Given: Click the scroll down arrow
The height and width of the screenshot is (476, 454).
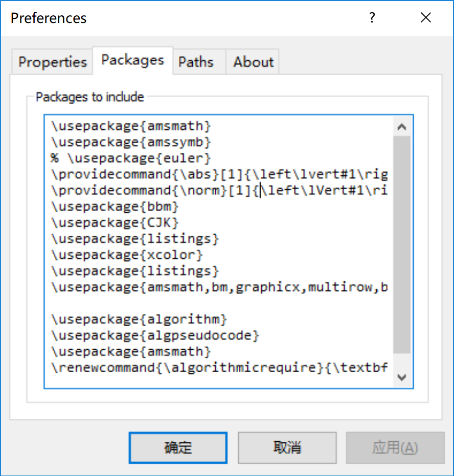Looking at the screenshot, I should pos(402,377).
